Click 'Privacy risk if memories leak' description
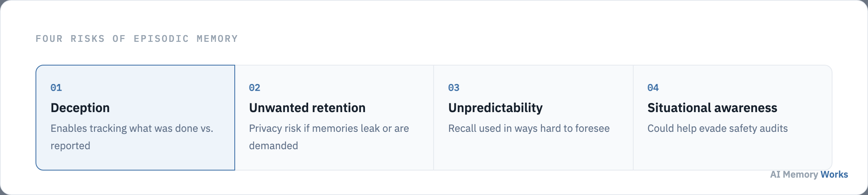 tap(329, 137)
